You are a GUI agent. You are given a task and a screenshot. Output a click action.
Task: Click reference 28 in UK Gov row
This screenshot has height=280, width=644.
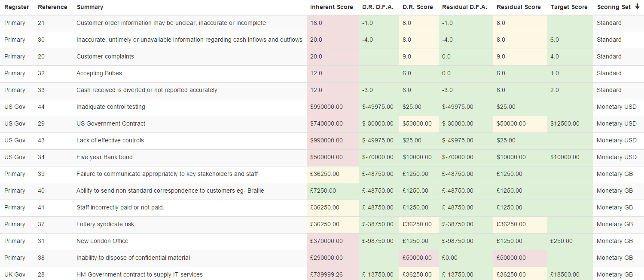(41, 275)
